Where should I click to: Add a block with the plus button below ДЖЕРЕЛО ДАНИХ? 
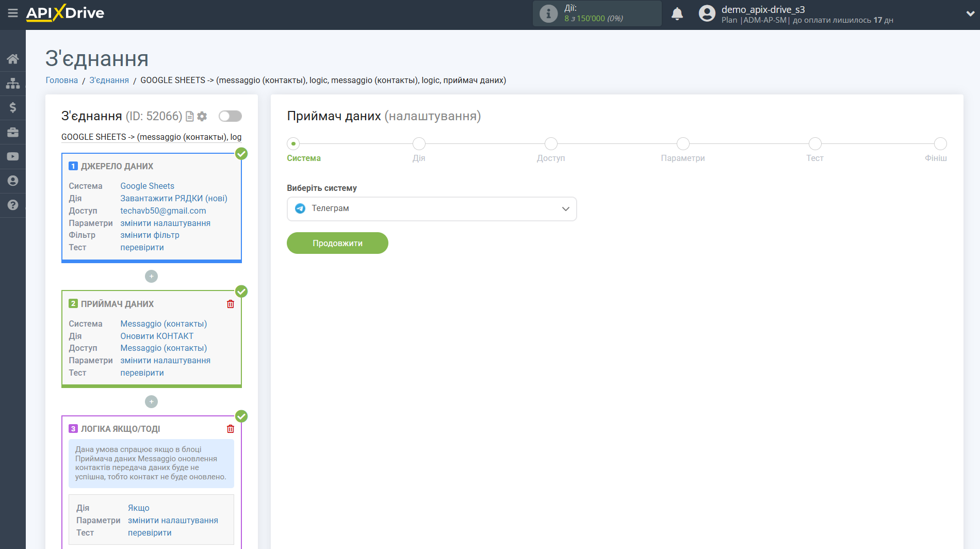(x=151, y=277)
